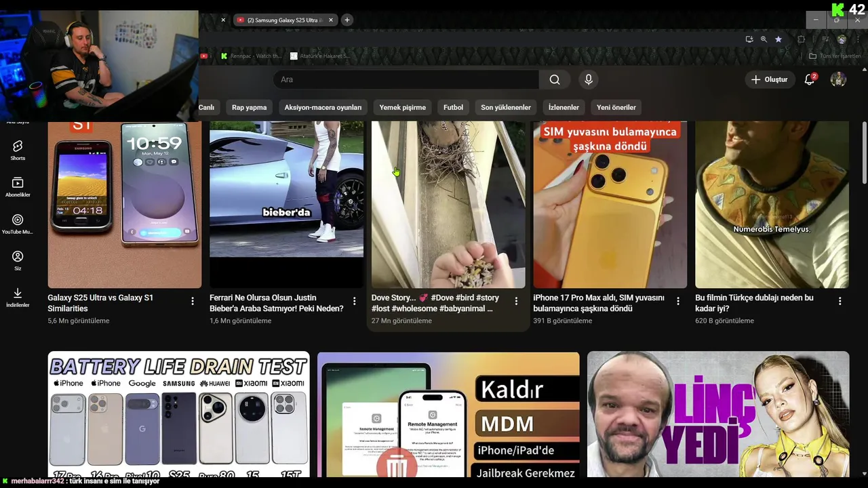Open the yellow iPhone 17 Pro Max thumbnail
Image resolution: width=868 pixels, height=488 pixels.
pos(610,205)
